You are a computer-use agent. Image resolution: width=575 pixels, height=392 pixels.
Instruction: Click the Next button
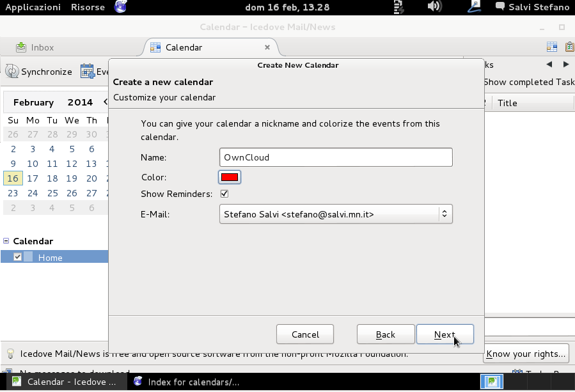click(x=445, y=334)
